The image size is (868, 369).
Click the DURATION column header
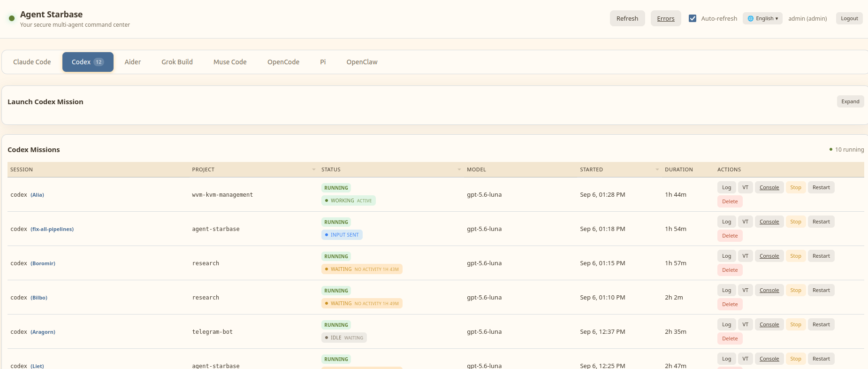click(678, 169)
